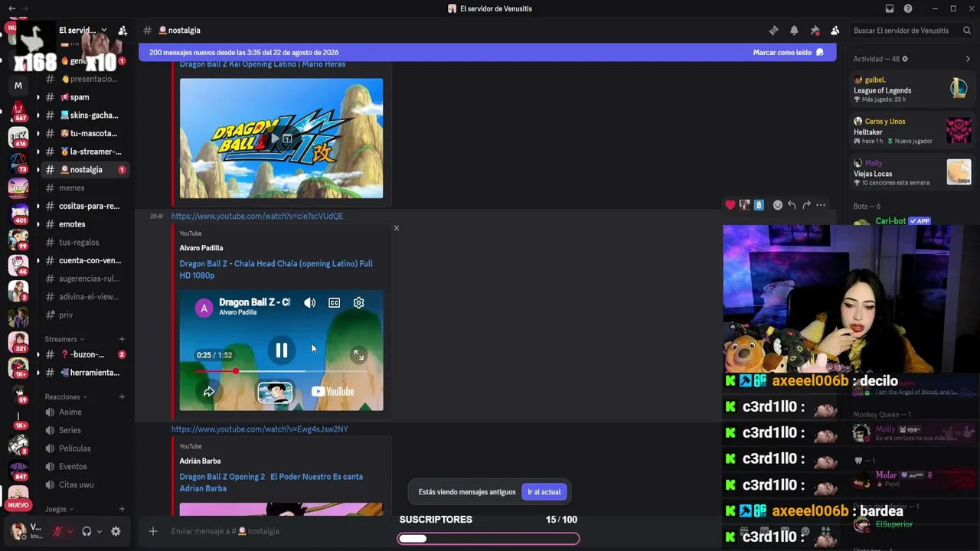The width and height of the screenshot is (980, 551).
Task: Toggle closed captions in the video player
Action: (x=334, y=303)
